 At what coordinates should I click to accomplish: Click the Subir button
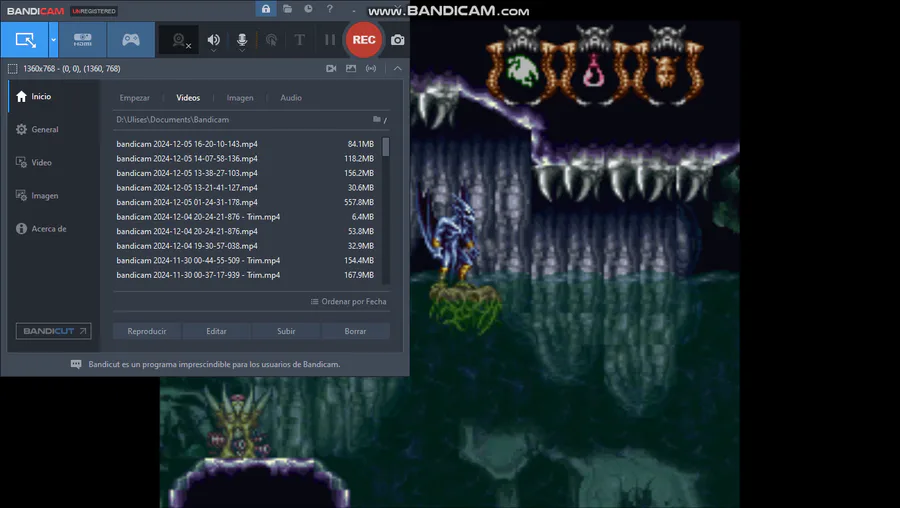[286, 331]
